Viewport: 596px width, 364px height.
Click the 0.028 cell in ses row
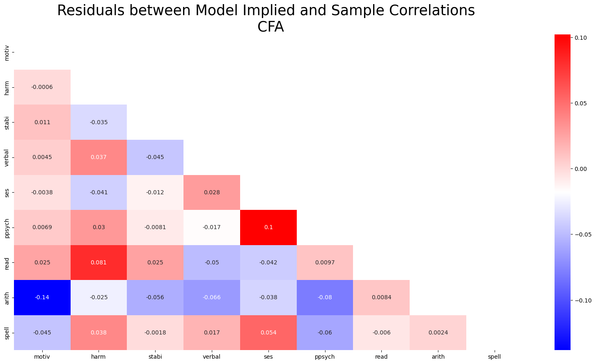pos(212,192)
